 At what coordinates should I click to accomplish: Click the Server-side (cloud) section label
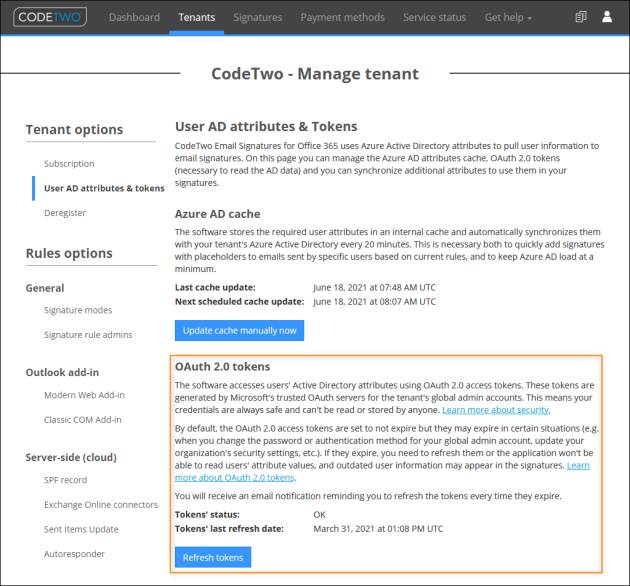71,457
